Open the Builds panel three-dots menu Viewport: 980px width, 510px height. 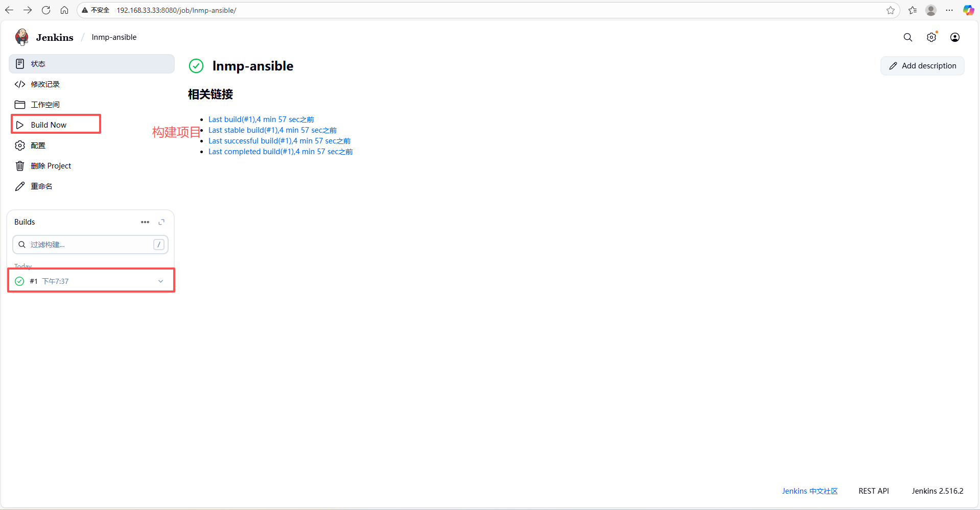145,222
